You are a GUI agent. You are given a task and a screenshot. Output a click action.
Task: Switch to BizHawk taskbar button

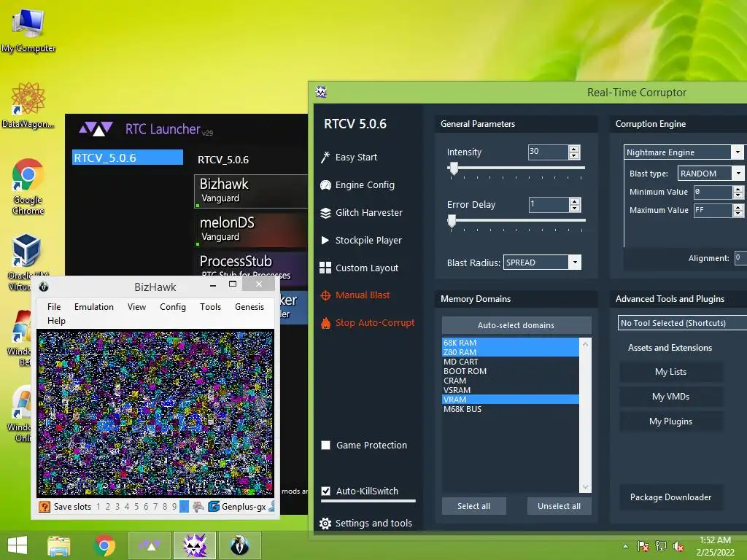tap(239, 545)
